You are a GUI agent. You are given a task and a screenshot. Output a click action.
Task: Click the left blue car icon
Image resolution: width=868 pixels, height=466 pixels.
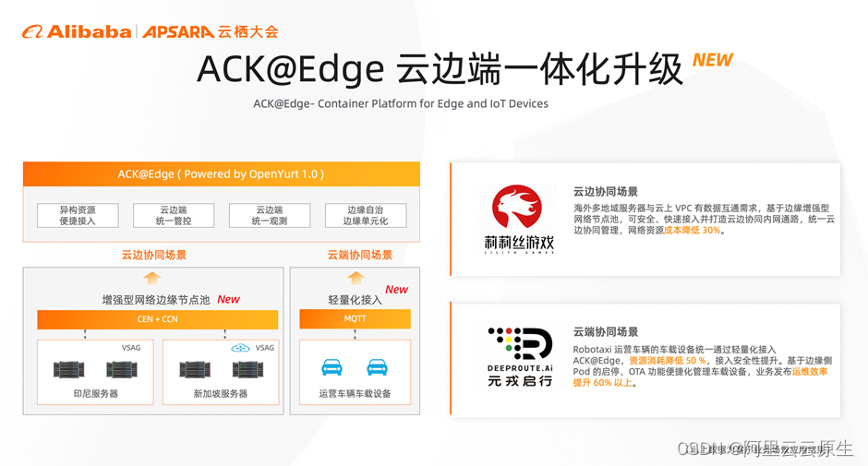(332, 367)
